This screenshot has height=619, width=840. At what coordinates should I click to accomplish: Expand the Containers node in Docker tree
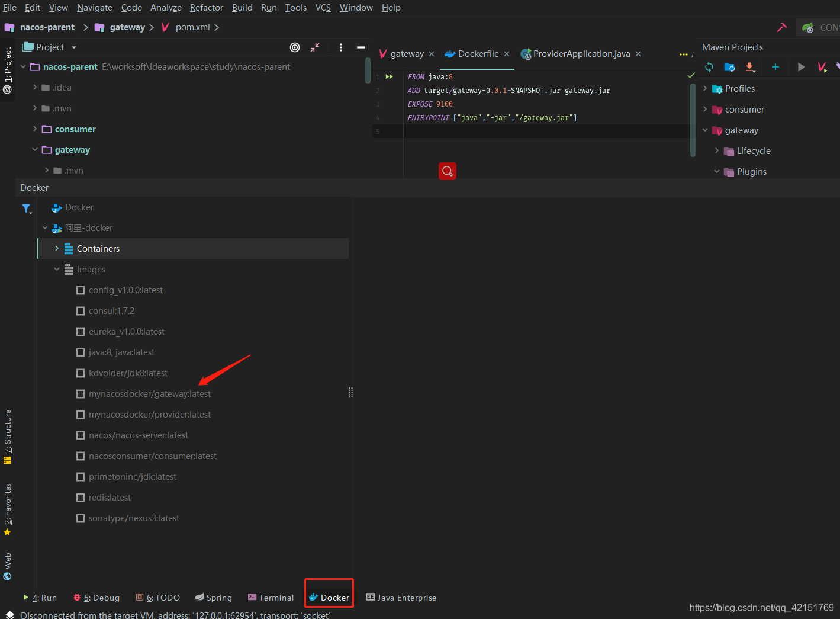57,248
